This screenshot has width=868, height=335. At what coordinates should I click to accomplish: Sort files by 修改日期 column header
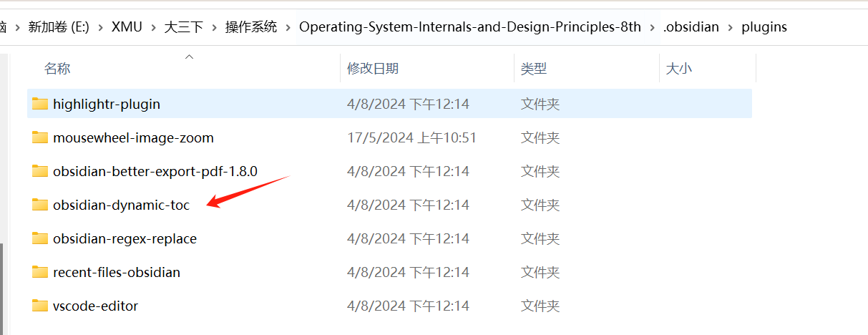point(373,69)
